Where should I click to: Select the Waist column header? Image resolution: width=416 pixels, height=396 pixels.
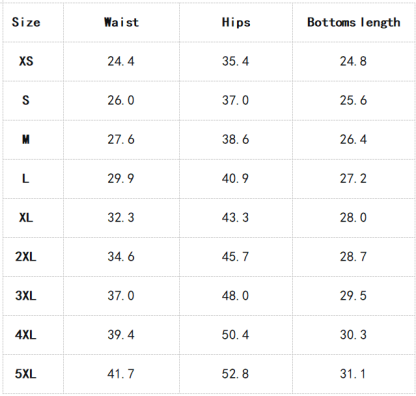coord(121,22)
